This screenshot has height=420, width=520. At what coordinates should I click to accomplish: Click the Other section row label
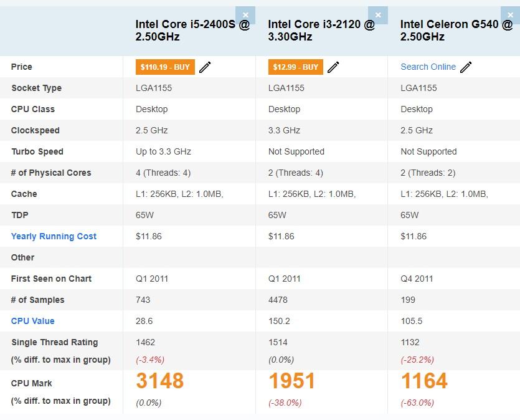(x=23, y=257)
